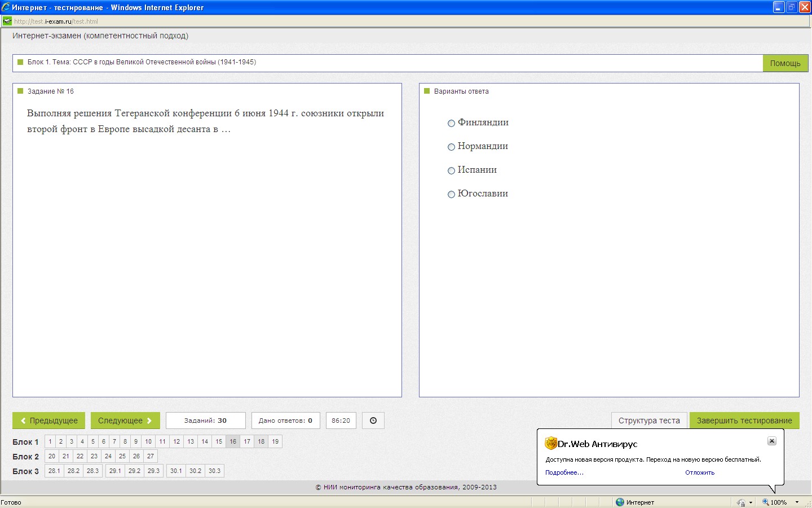This screenshot has height=508, width=812.
Task: Jump to question 19 in Блок 1
Action: tap(275, 441)
